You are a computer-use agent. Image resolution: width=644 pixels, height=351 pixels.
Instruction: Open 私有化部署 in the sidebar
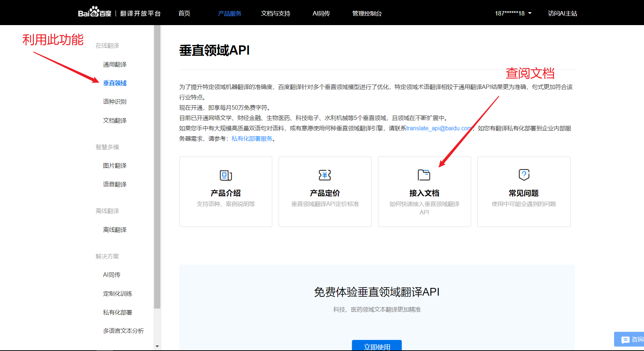point(117,313)
